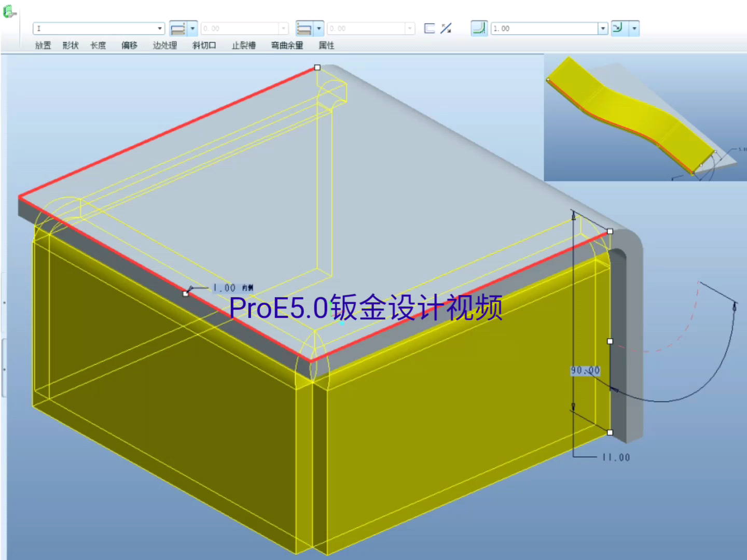
Task: Click the flange shape preview thumbnail
Action: point(645,118)
